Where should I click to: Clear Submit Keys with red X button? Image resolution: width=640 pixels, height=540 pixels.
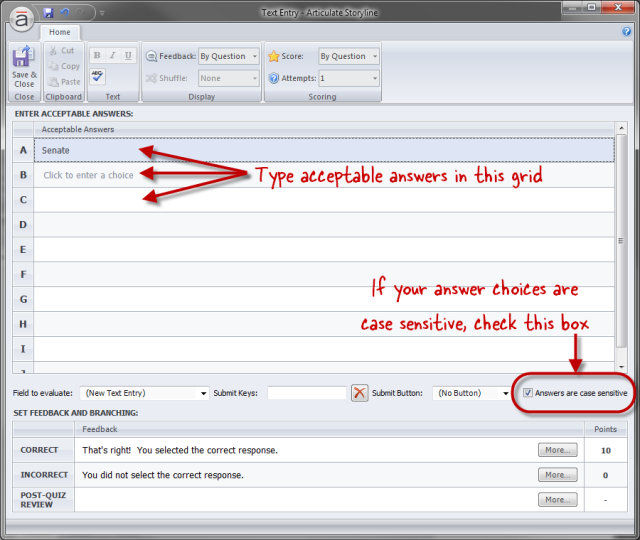[360, 393]
